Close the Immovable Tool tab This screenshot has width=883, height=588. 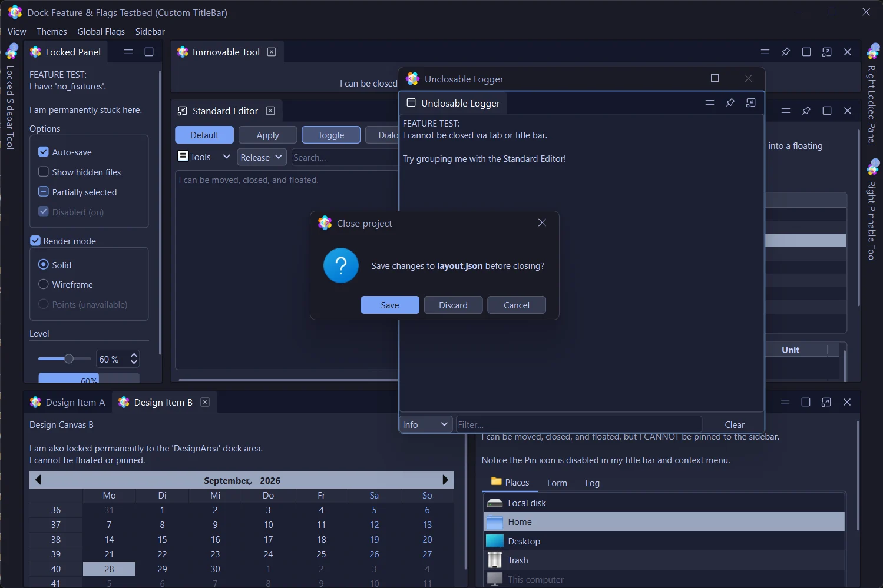click(272, 52)
